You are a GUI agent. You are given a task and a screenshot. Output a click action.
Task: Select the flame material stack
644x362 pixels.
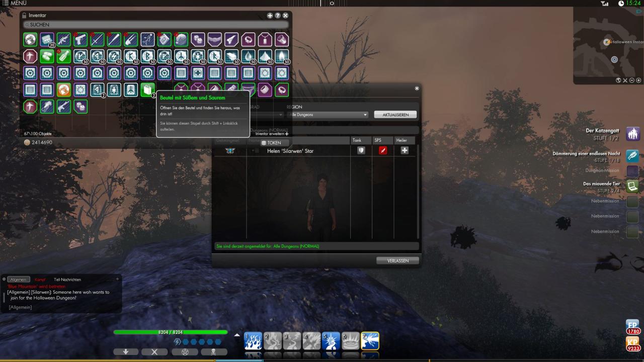point(282,56)
